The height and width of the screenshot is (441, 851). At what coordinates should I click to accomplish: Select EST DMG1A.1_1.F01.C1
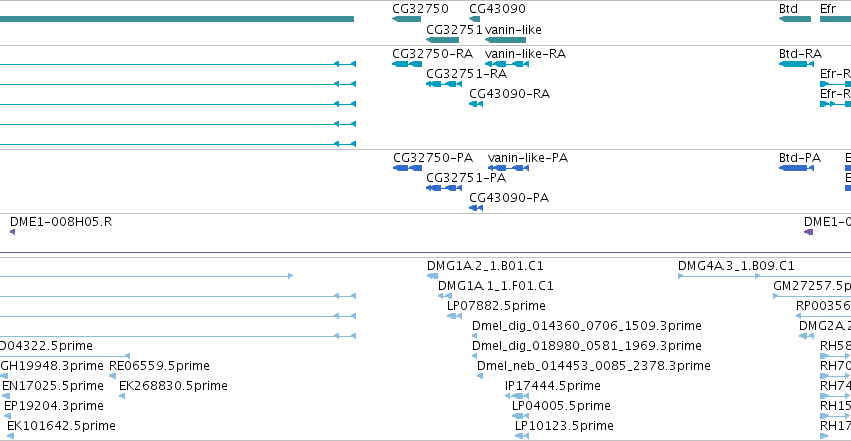496,286
